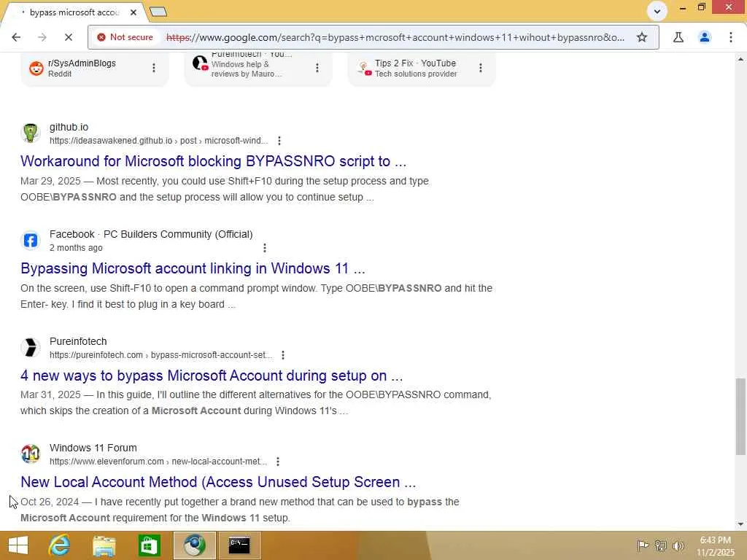
Task: Click the github.io site favicon
Action: (30, 133)
